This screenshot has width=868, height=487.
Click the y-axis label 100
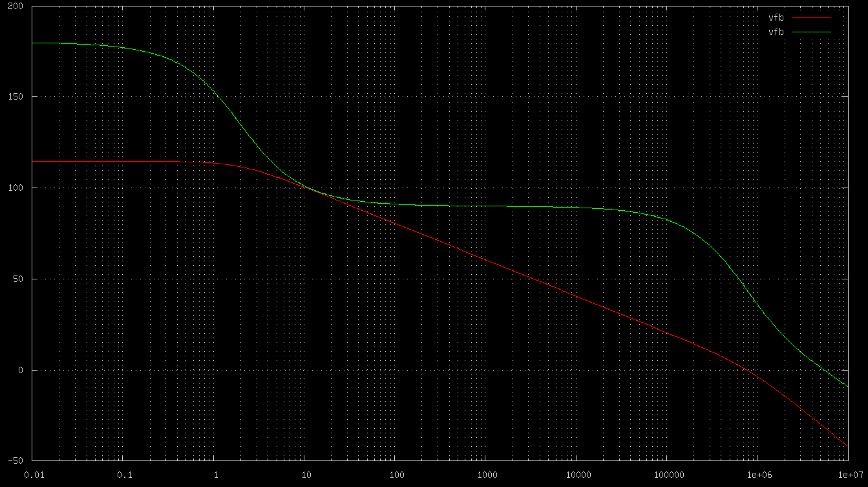15,188
